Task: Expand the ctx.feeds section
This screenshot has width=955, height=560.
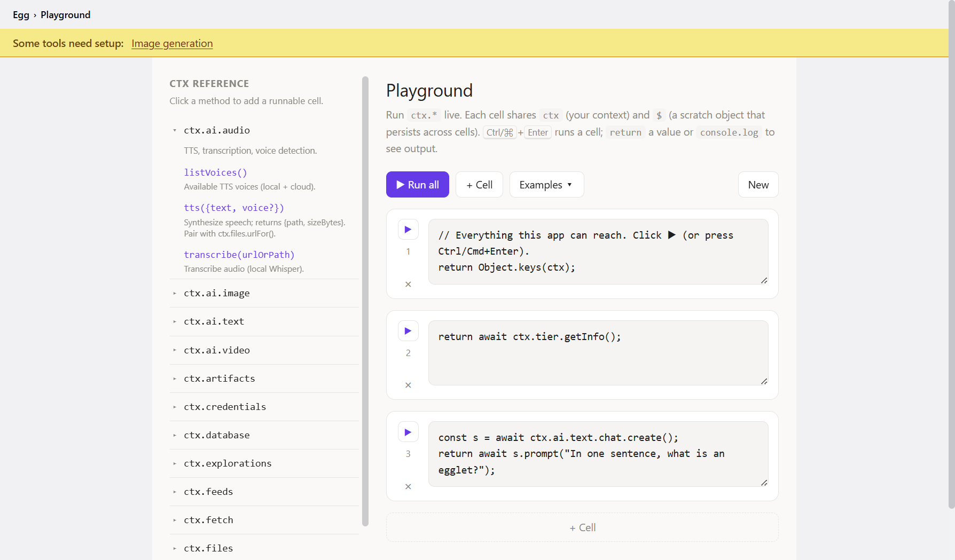Action: click(264, 492)
